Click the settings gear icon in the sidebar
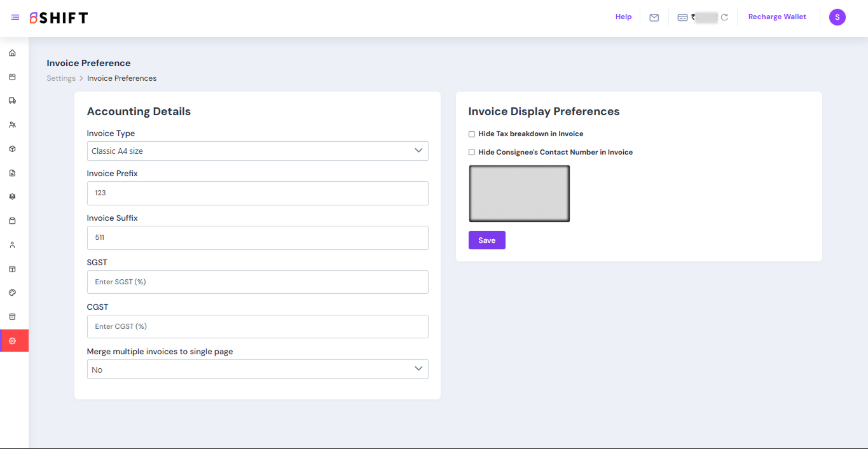 pos(12,341)
